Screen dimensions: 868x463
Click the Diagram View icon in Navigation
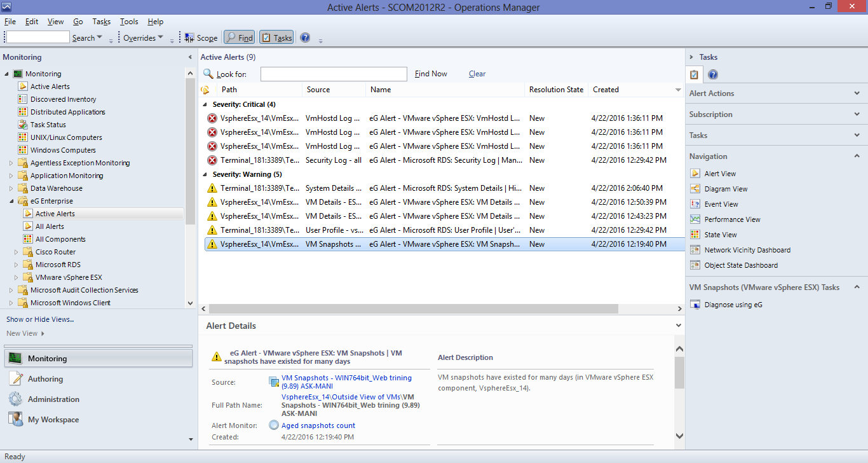click(695, 189)
